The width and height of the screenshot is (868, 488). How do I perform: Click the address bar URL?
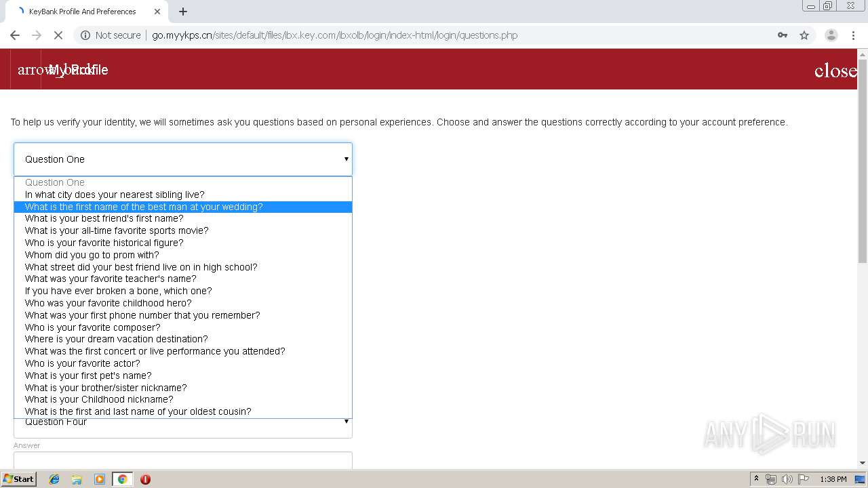(x=334, y=35)
